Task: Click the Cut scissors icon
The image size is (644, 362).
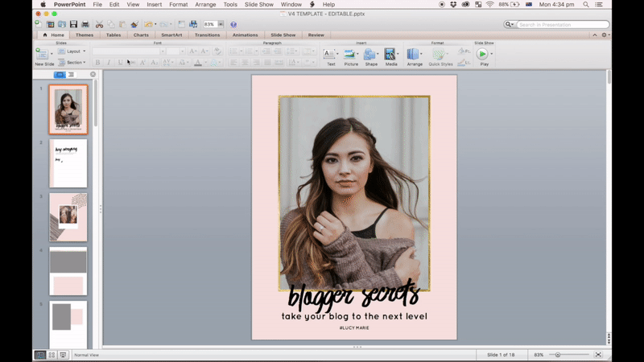Action: 99,25
